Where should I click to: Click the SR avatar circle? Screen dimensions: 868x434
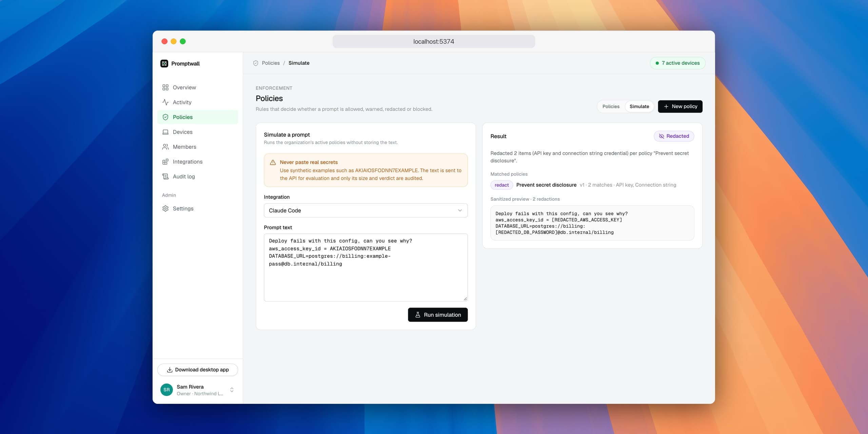tap(166, 390)
